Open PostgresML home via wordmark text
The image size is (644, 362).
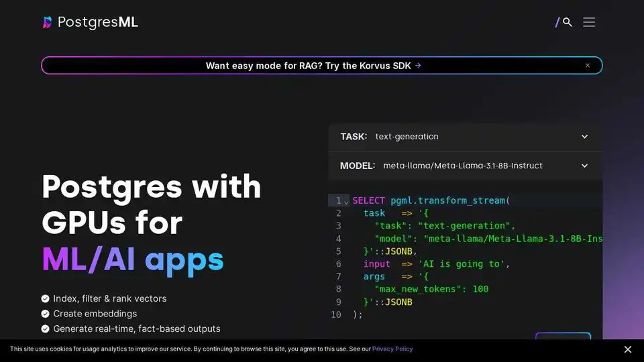(x=98, y=22)
